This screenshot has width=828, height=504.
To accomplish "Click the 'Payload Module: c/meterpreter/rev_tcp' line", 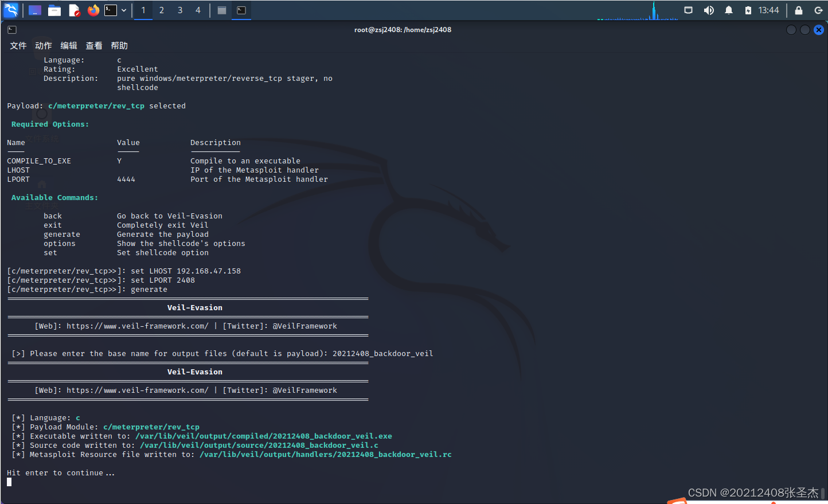I will point(106,427).
